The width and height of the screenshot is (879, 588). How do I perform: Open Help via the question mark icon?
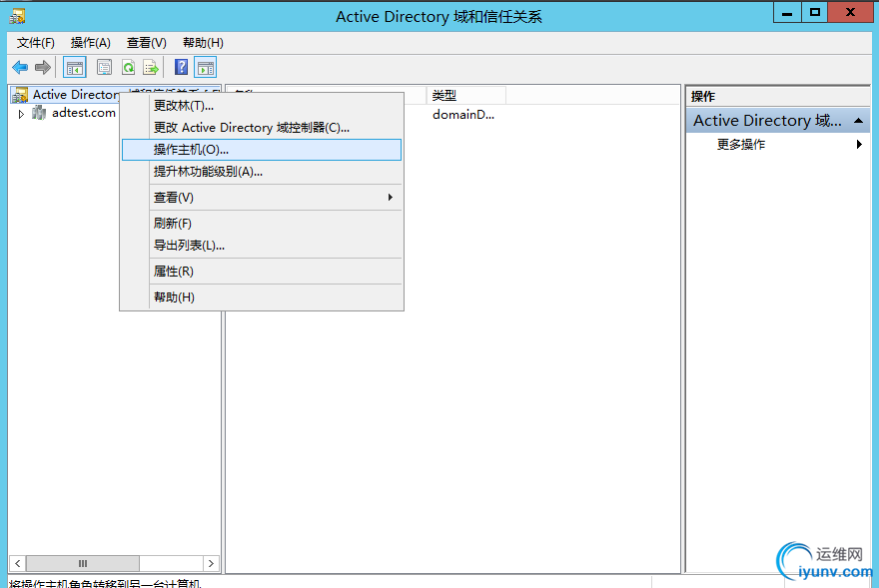tap(181, 67)
